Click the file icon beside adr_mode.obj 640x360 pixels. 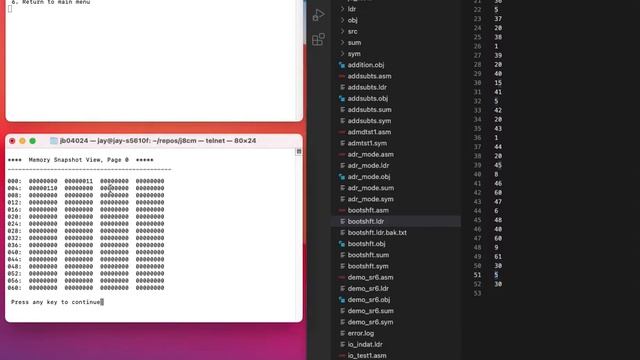[x=342, y=177]
